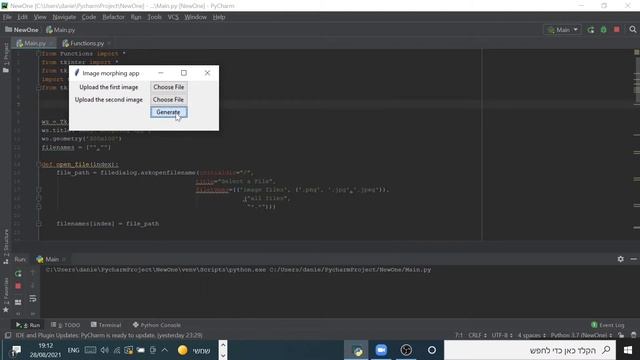Collapse the open_file function fold marker
The height and width of the screenshot is (360, 640).
coord(38,164)
